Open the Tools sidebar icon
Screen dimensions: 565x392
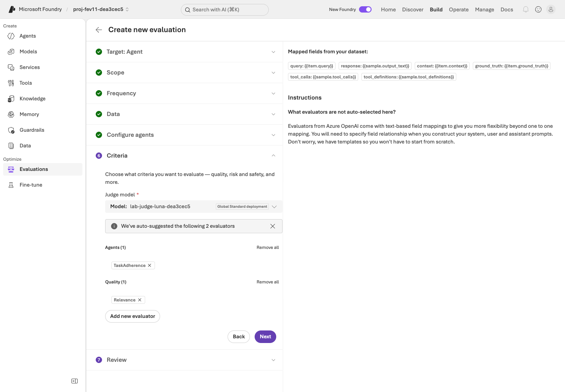[11, 83]
